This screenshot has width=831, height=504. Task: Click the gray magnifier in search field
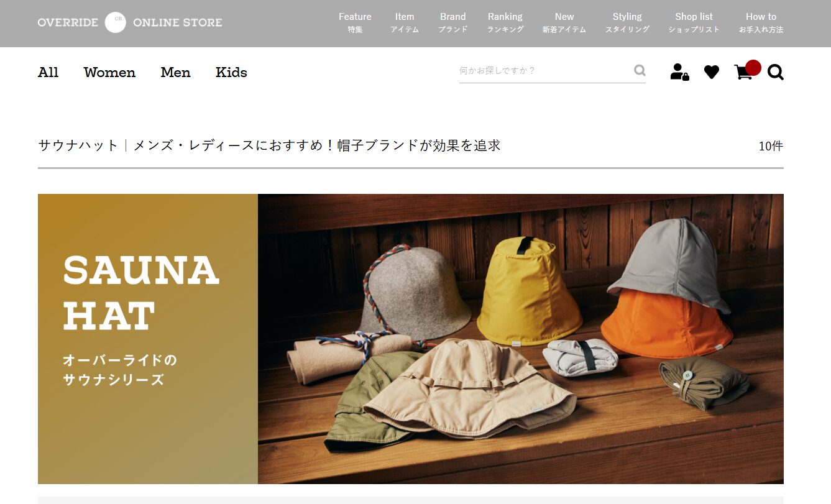640,70
